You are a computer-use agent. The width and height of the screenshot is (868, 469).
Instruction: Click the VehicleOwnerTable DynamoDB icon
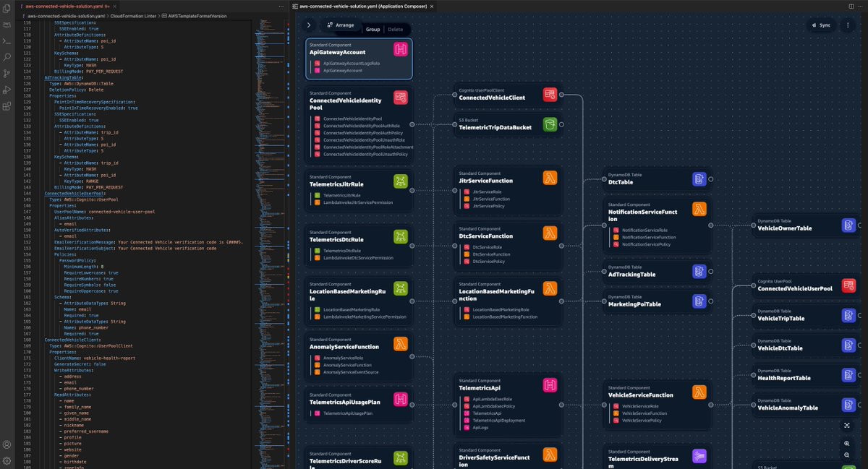pyautogui.click(x=849, y=225)
